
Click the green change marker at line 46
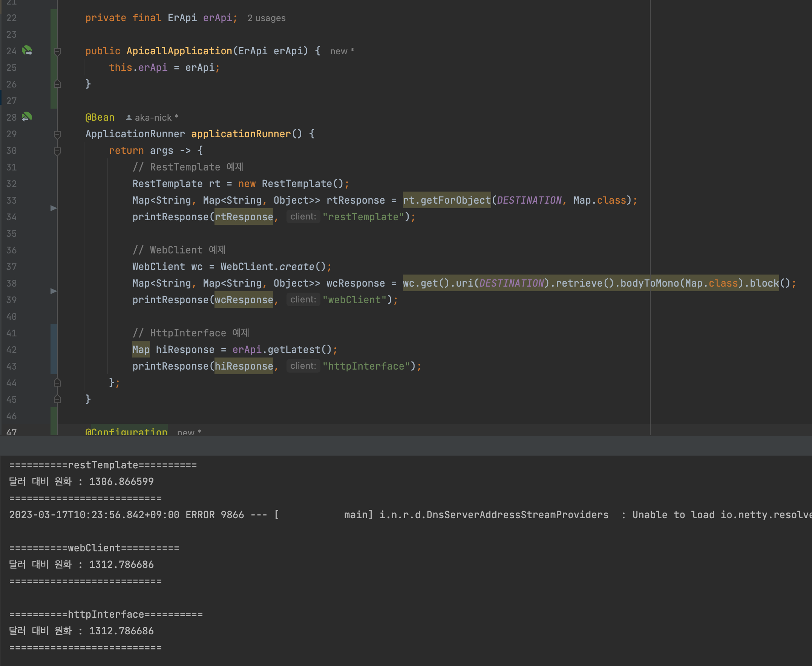54,416
